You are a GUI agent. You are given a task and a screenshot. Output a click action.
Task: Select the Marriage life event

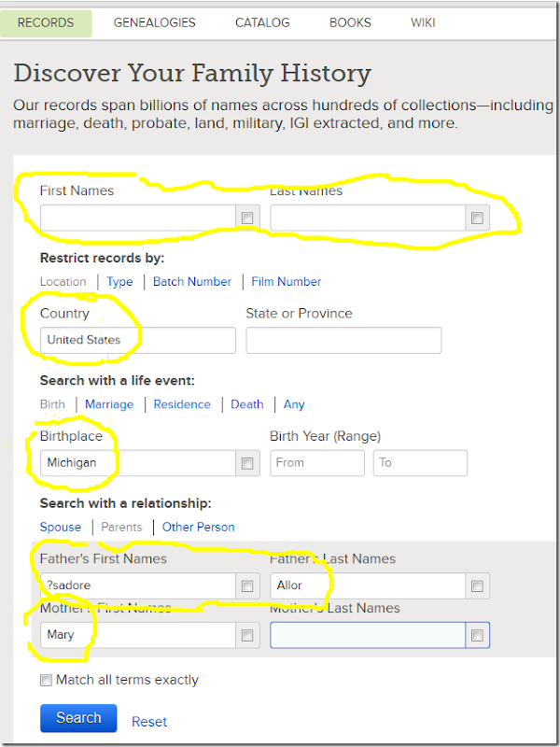pos(109,404)
